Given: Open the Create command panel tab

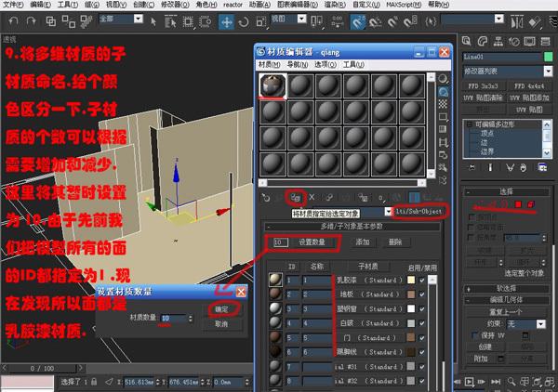Looking at the screenshot, I should point(466,41).
